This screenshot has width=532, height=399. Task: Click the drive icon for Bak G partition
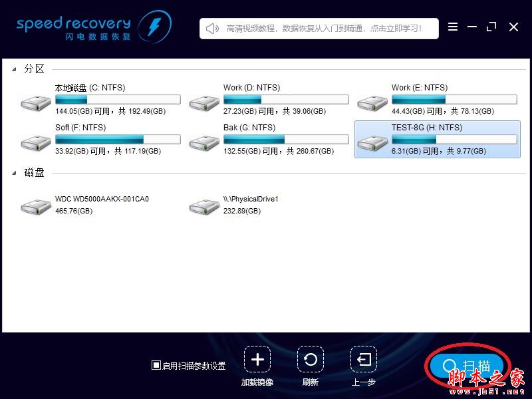tap(204, 143)
